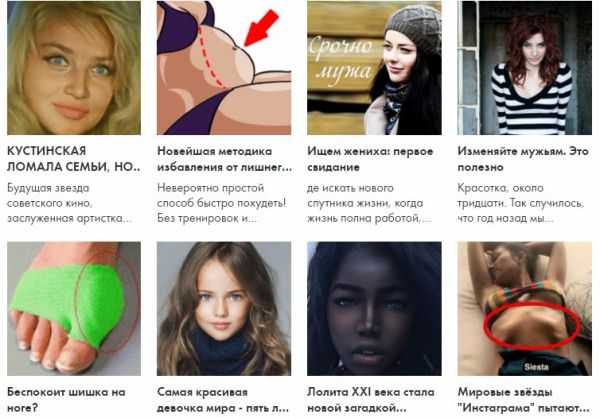Open the "Срочно мужа" image thumbnail
The image size is (600, 418).
374,68
